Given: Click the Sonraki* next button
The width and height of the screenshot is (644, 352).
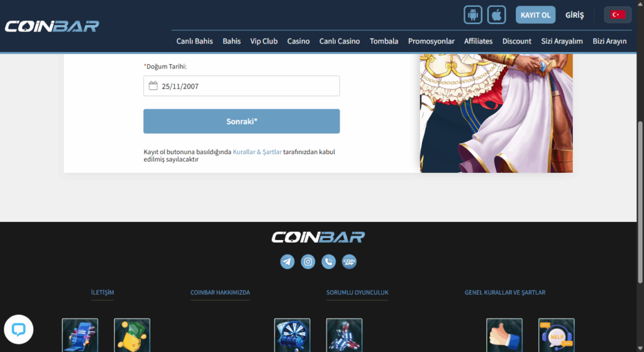Looking at the screenshot, I should click(241, 121).
